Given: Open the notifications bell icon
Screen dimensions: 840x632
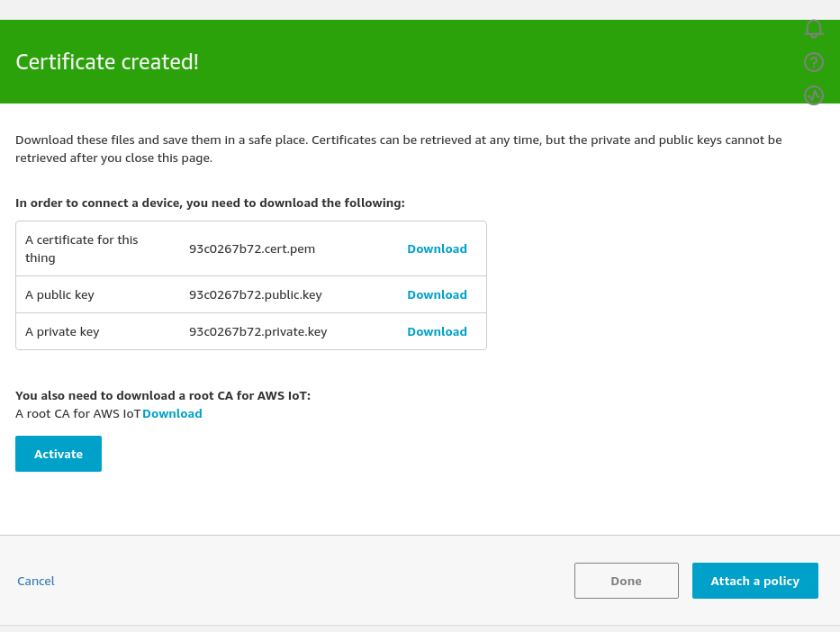Looking at the screenshot, I should 813,29.
